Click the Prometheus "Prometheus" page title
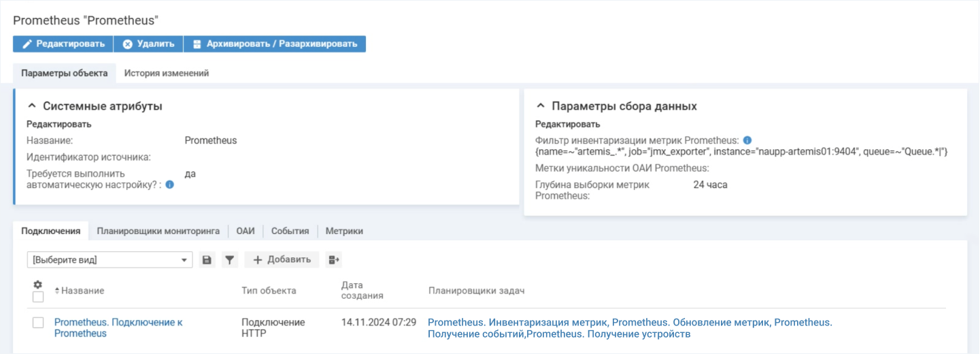The height and width of the screenshot is (354, 980). (x=86, y=21)
